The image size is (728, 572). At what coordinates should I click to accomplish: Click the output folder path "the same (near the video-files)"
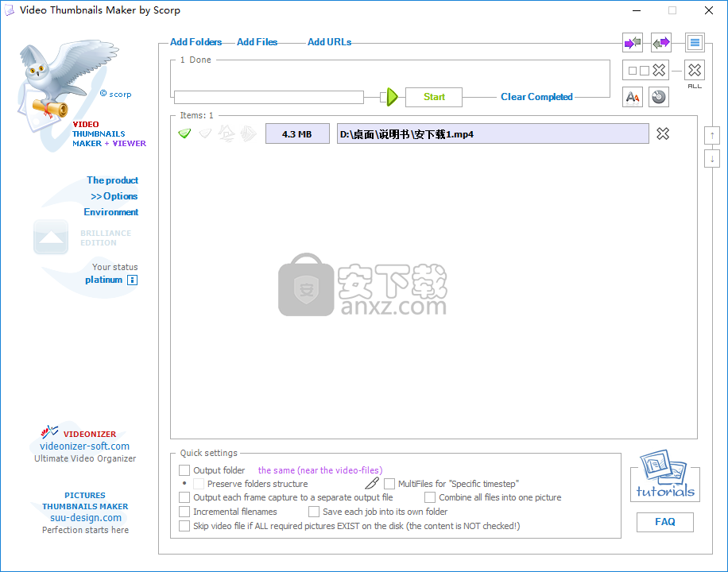tap(320, 470)
